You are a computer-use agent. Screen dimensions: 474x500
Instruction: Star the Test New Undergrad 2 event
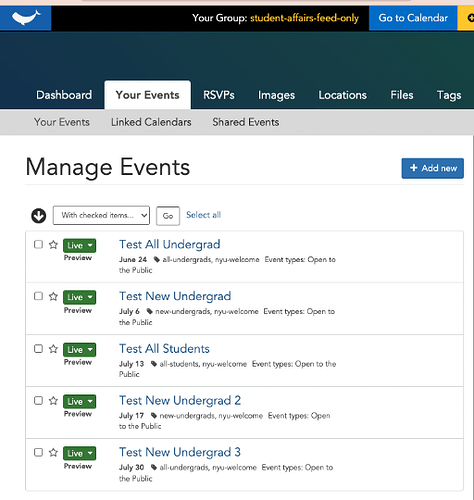[x=53, y=401]
